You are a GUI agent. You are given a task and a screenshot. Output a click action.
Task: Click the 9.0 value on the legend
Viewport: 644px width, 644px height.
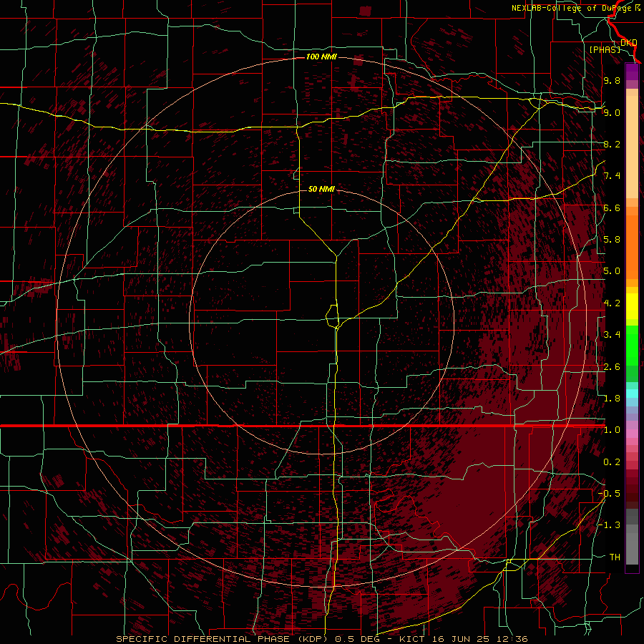(612, 112)
